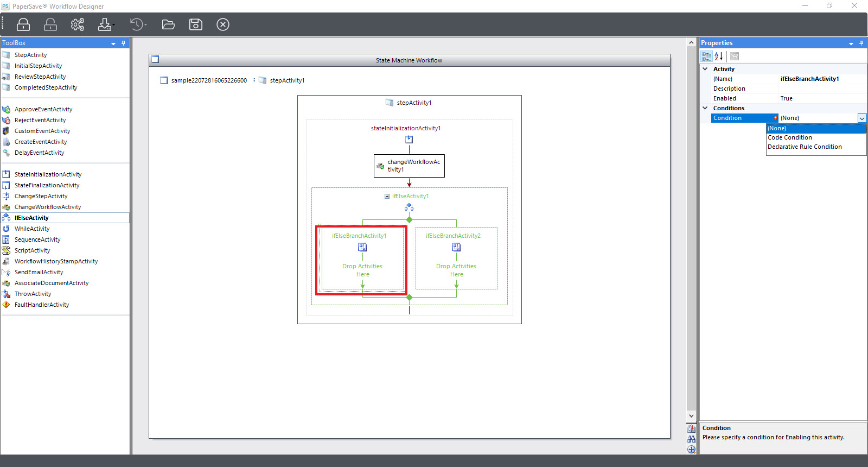Click the Description property value field

pos(822,89)
